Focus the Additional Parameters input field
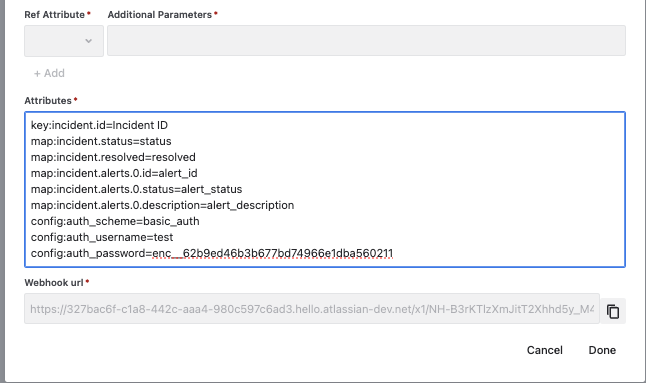 click(x=366, y=41)
